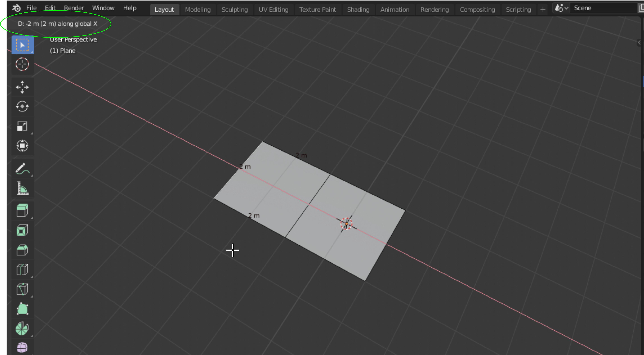Switch to the Texture Paint workspace tab
The height and width of the screenshot is (355, 644).
pos(318,10)
